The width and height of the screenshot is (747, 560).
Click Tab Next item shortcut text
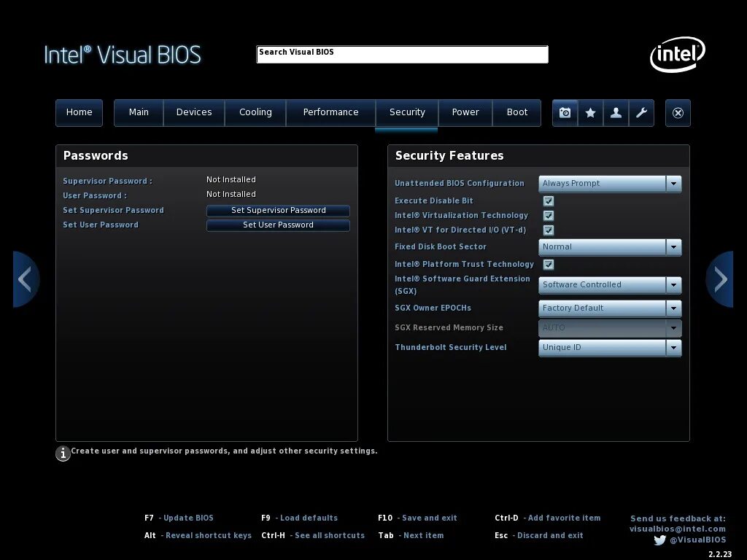(411, 535)
